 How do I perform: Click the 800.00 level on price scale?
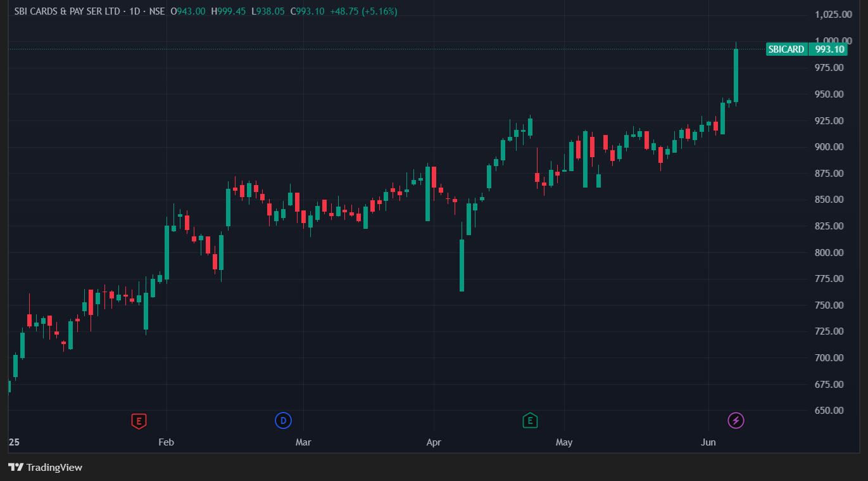point(829,252)
